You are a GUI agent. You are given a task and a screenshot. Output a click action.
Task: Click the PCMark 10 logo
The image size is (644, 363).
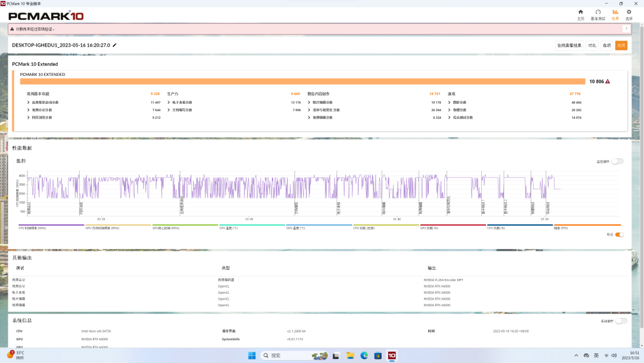point(45,16)
